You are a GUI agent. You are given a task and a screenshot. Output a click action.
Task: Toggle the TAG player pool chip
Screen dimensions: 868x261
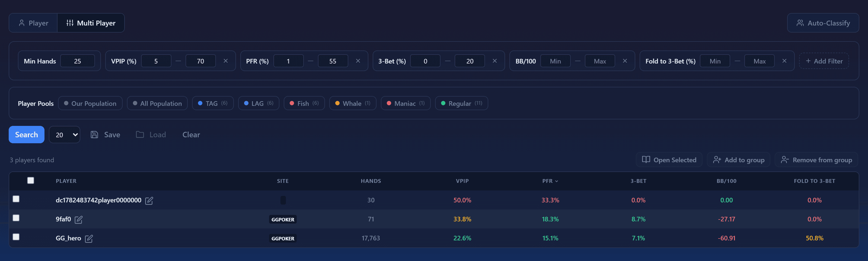point(213,103)
